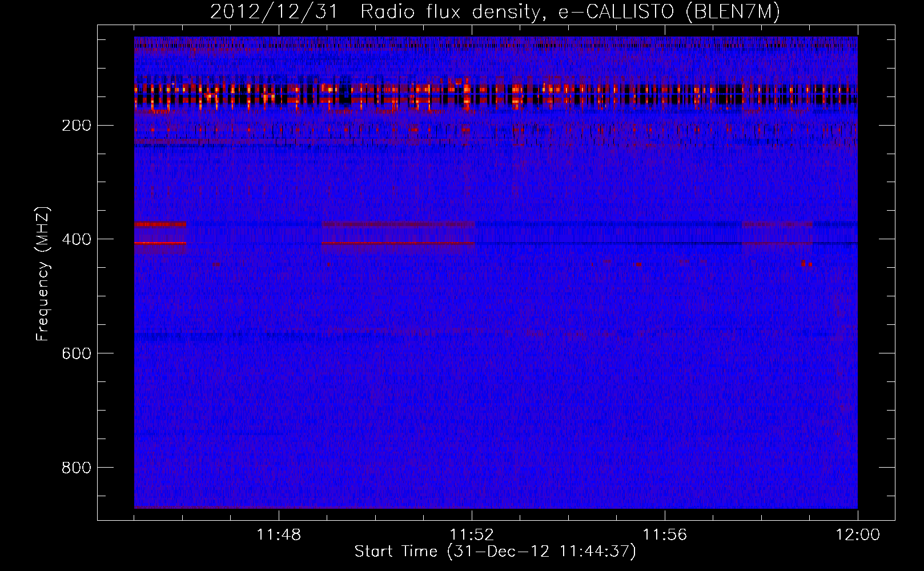Click the 11:56 time tick label

point(665,535)
